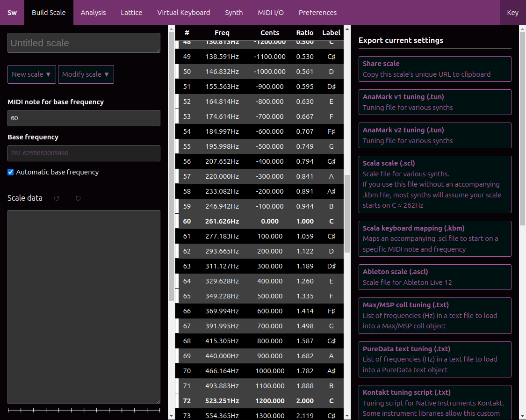Click the undo icon beside Scale data
This screenshot has width=526, height=420.
click(57, 198)
